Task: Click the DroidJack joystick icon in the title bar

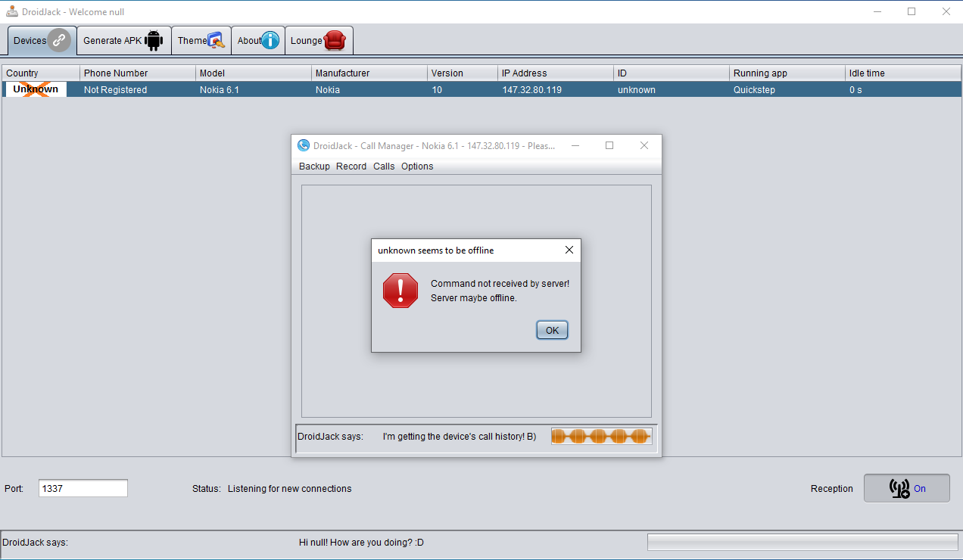Action: [13, 11]
